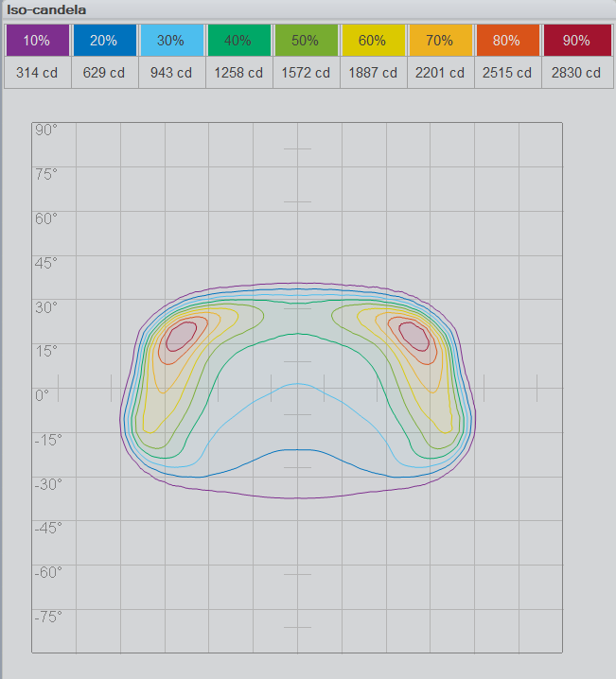Select the red-orange 80% swatch
Screen dimensions: 616x679
507,41
